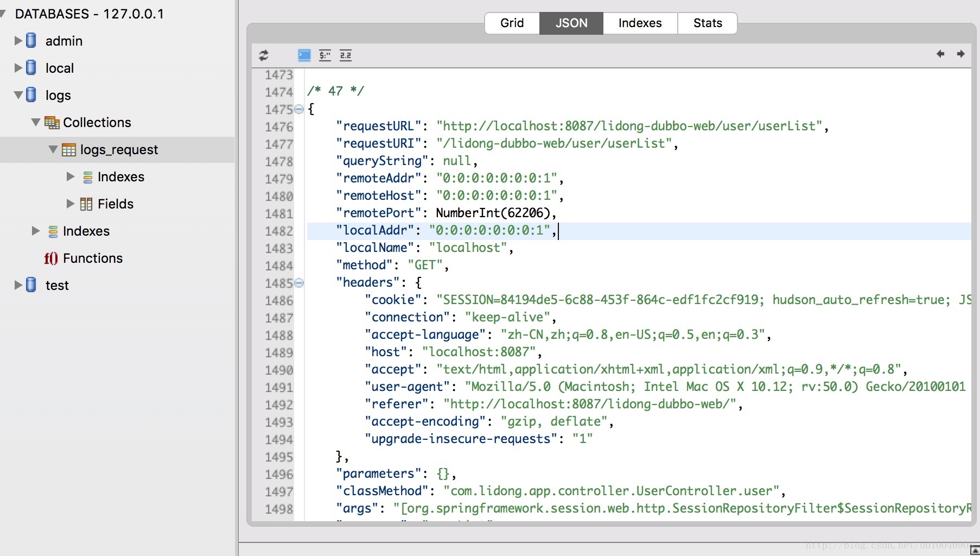The height and width of the screenshot is (556, 980).
Task: Switch to the Grid tab
Action: point(512,23)
